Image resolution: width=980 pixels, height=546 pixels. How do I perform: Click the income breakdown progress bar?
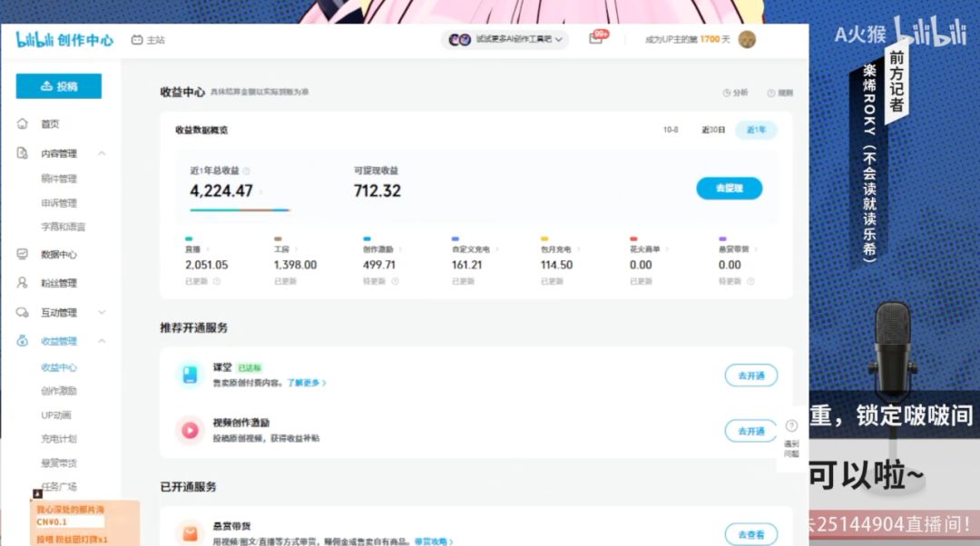[x=240, y=210]
